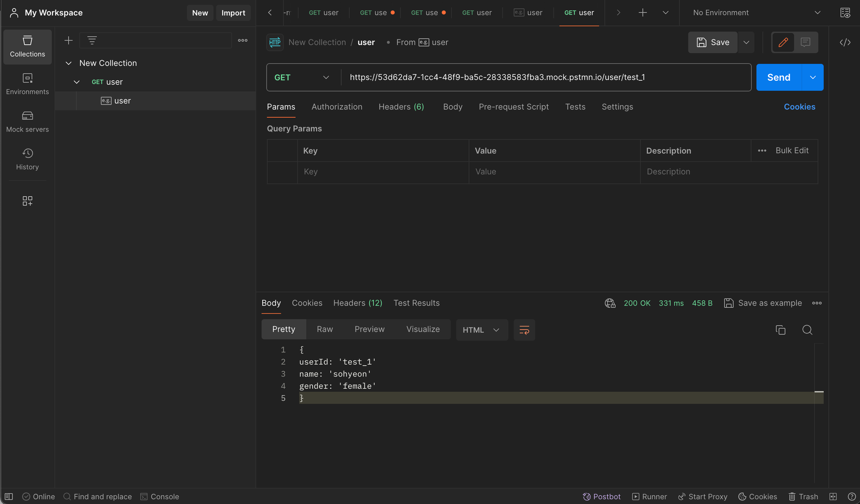Open the History sidebar panel

pyautogui.click(x=27, y=159)
